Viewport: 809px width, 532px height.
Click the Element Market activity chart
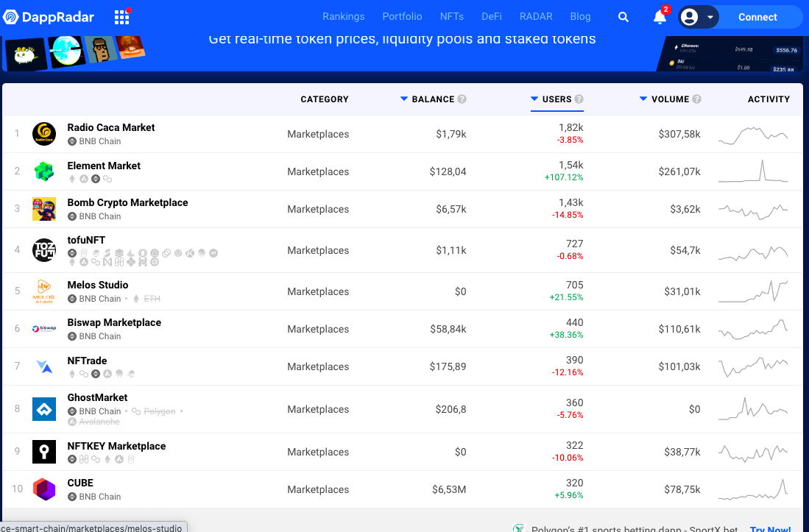click(753, 171)
